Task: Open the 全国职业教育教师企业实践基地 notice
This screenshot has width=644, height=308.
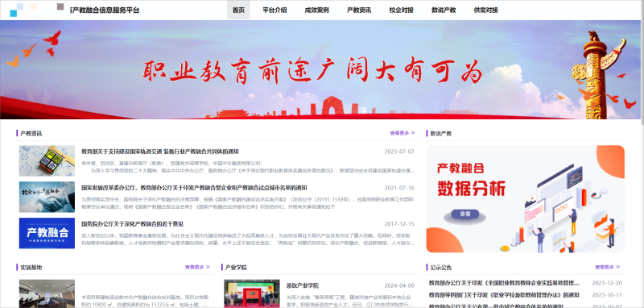Action: click(504, 283)
